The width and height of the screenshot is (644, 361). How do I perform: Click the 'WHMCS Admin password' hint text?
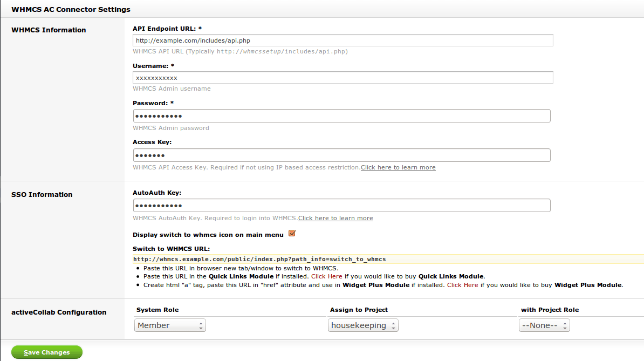coord(171,128)
